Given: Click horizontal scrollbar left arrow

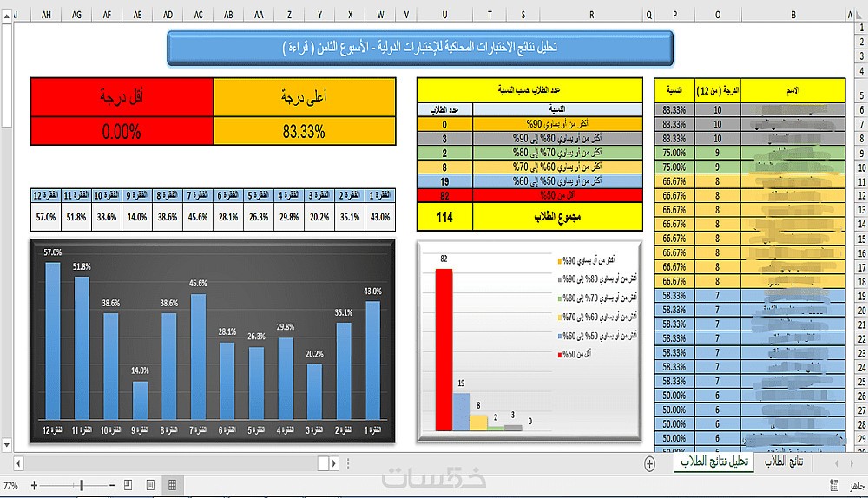Looking at the screenshot, I should pos(18,463).
